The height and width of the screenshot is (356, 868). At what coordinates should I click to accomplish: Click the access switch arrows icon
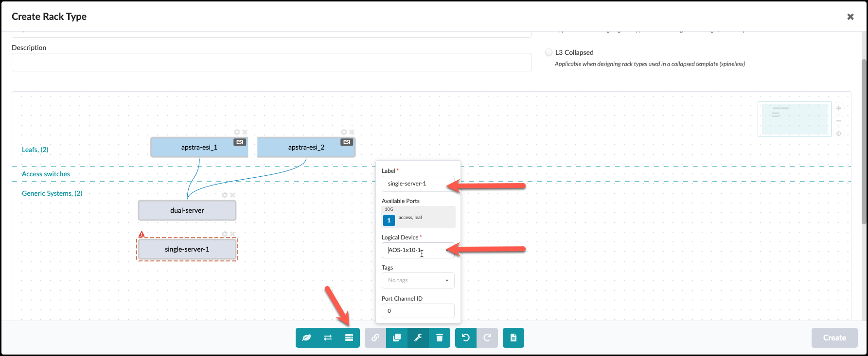click(328, 338)
